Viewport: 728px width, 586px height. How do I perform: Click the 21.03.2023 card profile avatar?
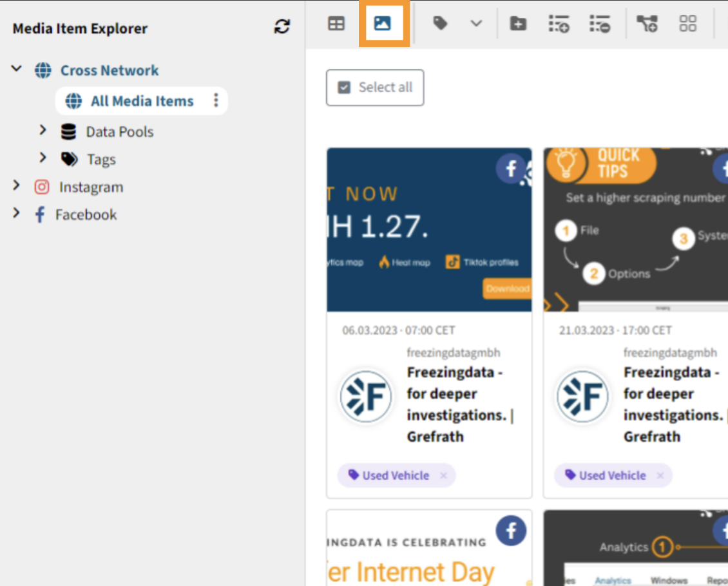[x=582, y=396]
